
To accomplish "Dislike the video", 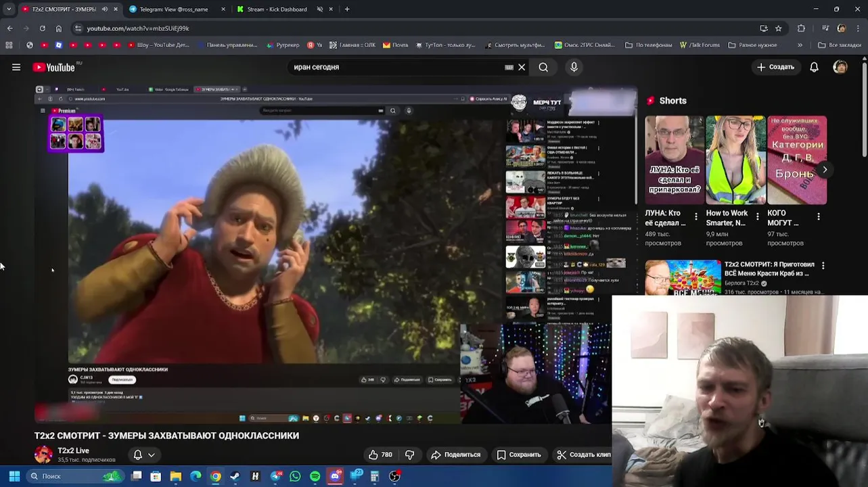I will pos(409,455).
